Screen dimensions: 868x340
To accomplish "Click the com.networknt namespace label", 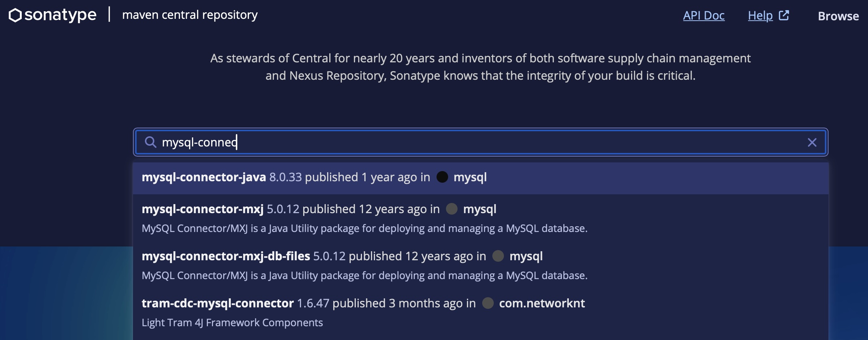I will pyautogui.click(x=542, y=303).
